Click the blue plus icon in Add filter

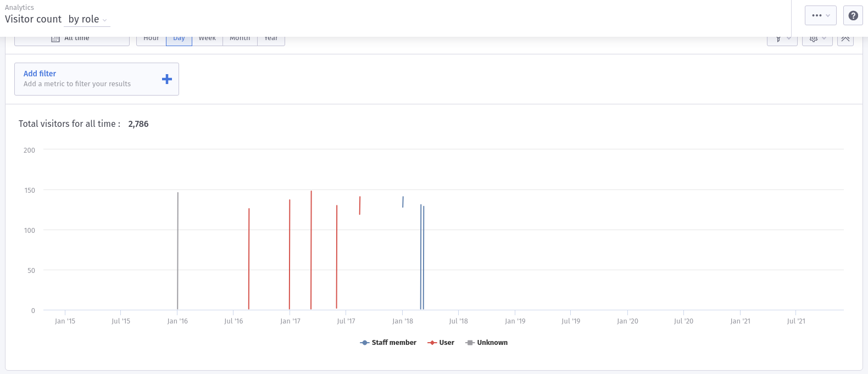point(167,79)
